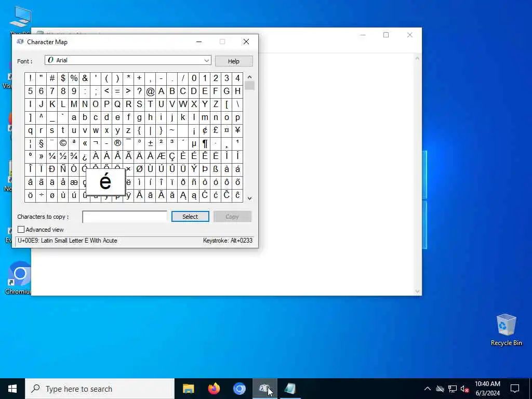This screenshot has height=399, width=532.
Task: Click the Character Map taskbar icon
Action: [264, 389]
